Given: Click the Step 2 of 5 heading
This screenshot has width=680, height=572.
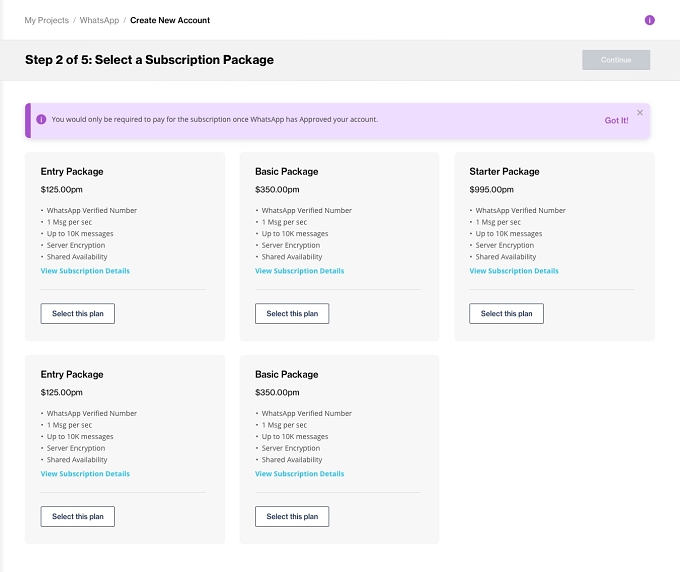Looking at the screenshot, I should pos(149,60).
